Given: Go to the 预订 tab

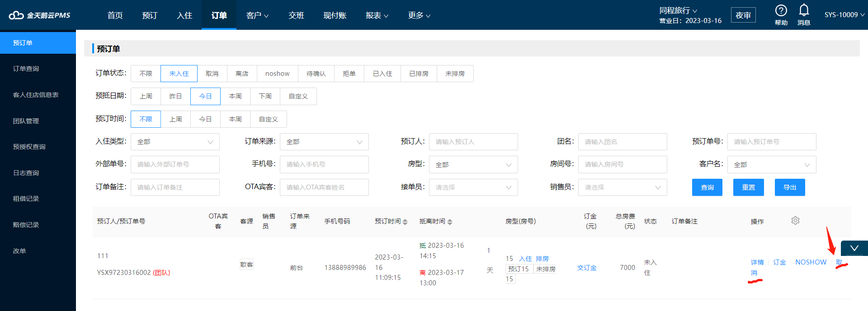Looking at the screenshot, I should click(x=150, y=15).
